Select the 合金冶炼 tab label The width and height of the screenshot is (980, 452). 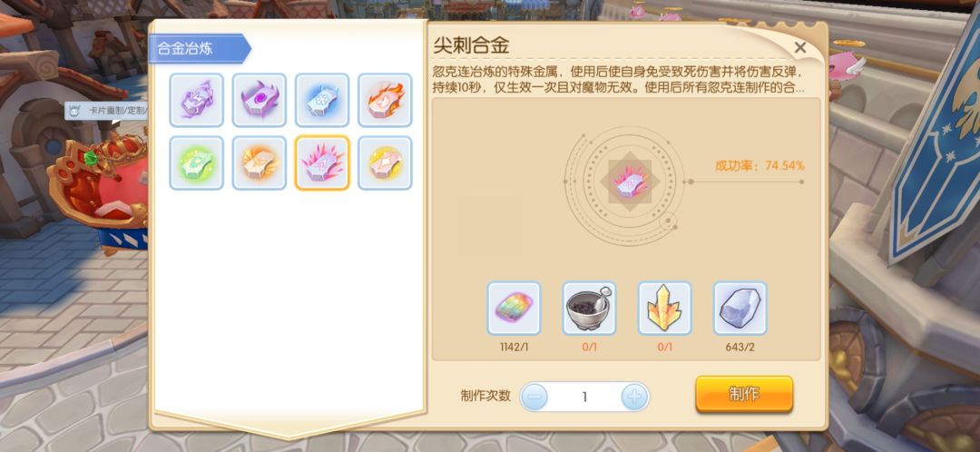coord(185,49)
